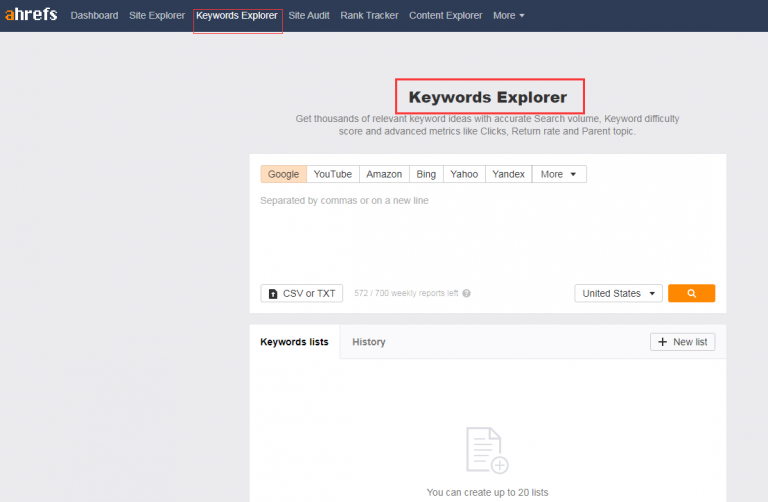Expand More search engines dropdown

click(559, 174)
